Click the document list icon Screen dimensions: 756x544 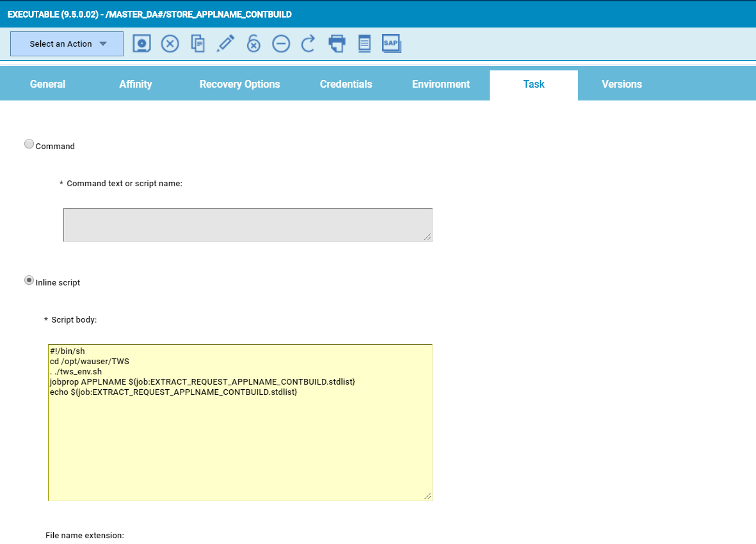(364, 44)
